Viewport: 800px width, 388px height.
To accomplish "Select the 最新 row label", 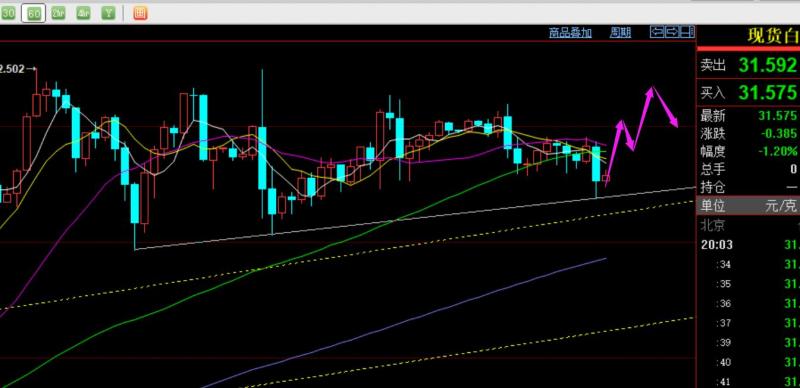I will [713, 116].
